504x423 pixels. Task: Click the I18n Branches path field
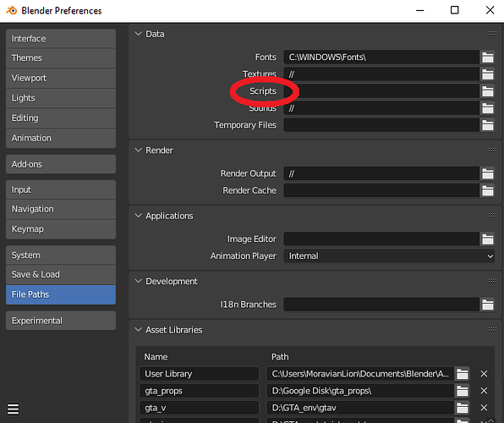click(381, 305)
